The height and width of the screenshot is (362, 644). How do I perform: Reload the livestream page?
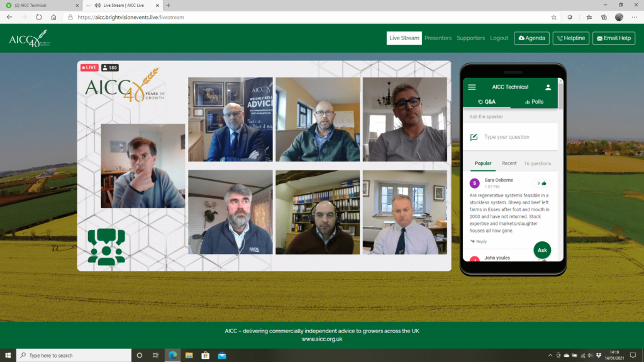(38, 17)
